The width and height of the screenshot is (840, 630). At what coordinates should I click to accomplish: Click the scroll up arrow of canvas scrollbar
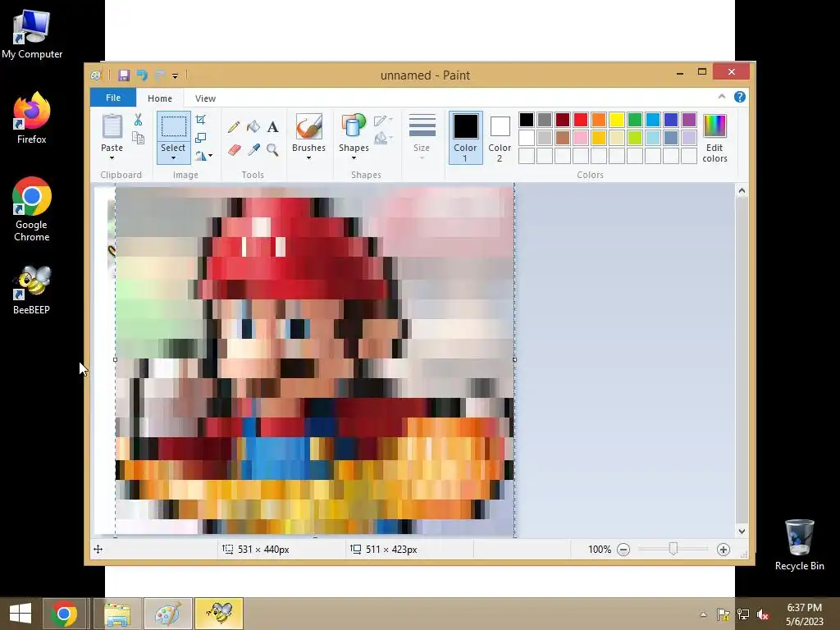[742, 190]
